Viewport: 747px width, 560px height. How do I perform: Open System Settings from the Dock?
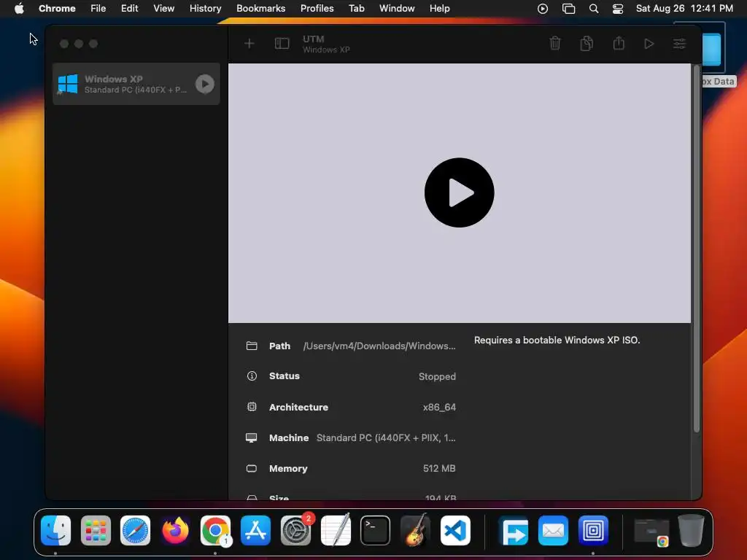point(295,531)
